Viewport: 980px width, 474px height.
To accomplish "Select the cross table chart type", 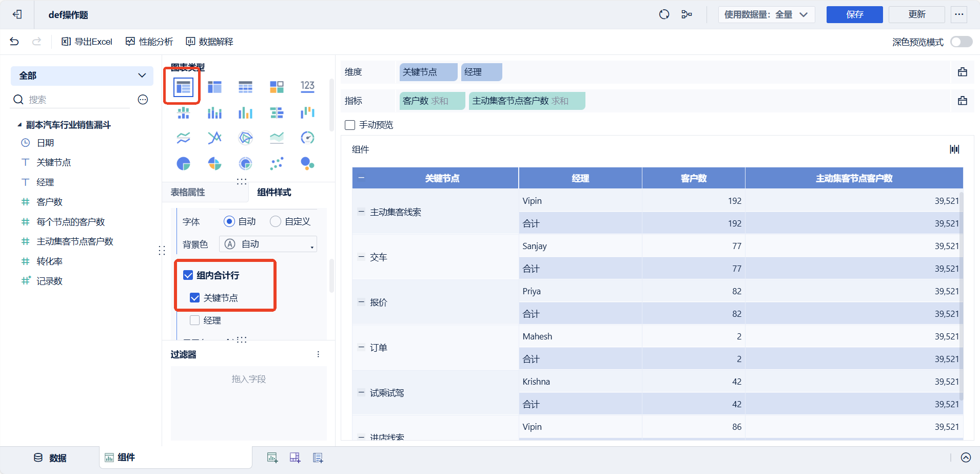I will [x=214, y=87].
